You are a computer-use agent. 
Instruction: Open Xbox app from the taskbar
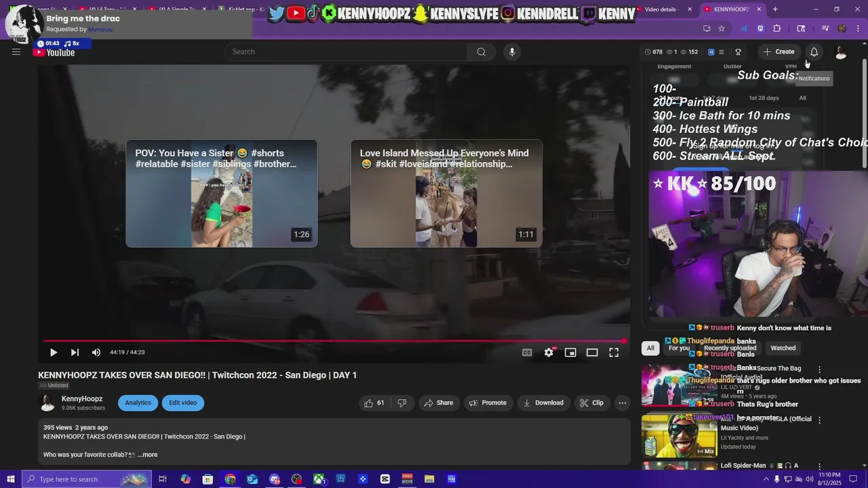tap(319, 479)
